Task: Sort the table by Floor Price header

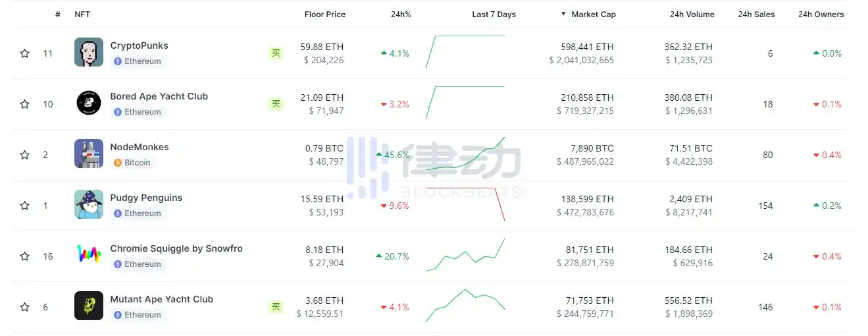Action: pyautogui.click(x=324, y=14)
